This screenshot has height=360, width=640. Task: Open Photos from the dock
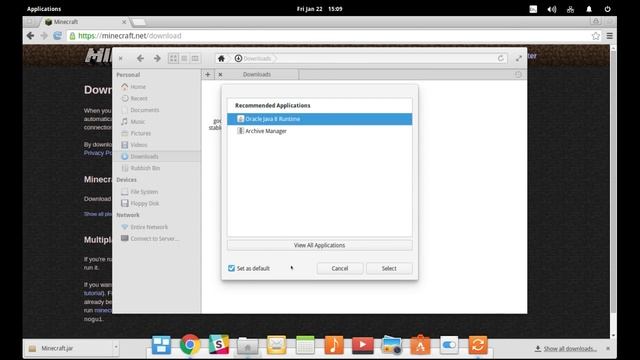[391, 345]
